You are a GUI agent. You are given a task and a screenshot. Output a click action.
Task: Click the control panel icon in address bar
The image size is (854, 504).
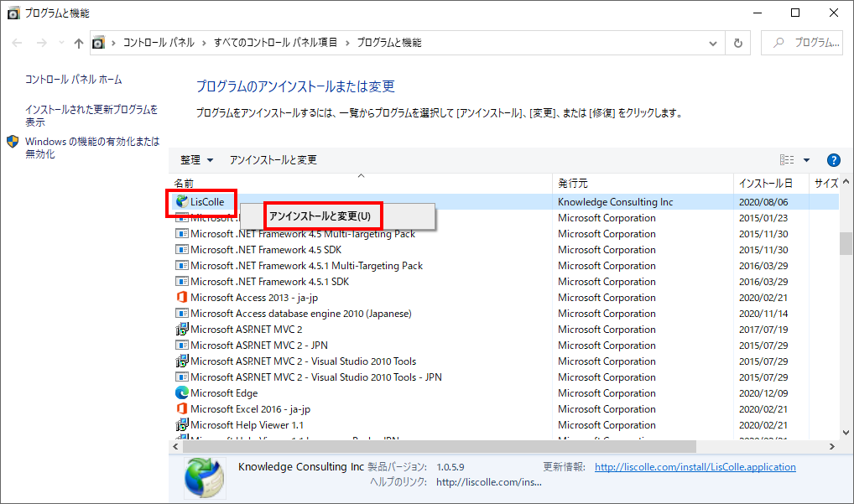coord(98,43)
